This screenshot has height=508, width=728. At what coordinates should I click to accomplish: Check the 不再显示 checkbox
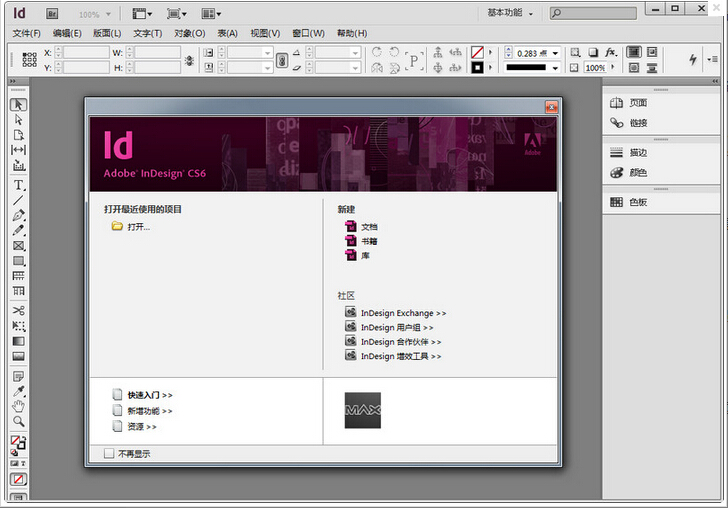pyautogui.click(x=109, y=453)
